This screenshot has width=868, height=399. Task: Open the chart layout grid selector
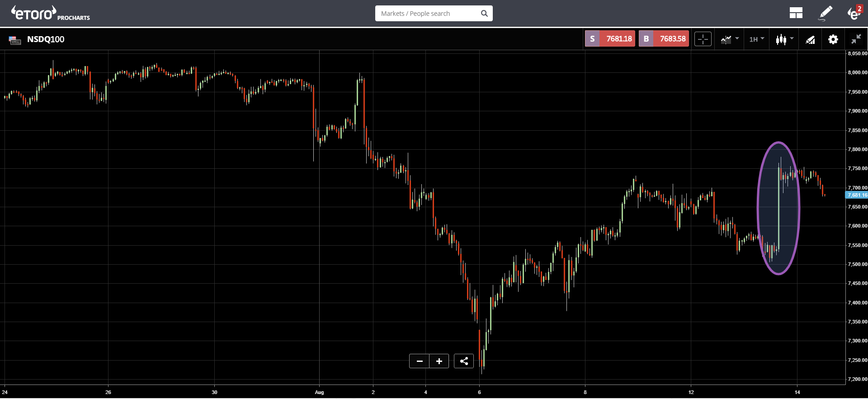click(x=796, y=13)
